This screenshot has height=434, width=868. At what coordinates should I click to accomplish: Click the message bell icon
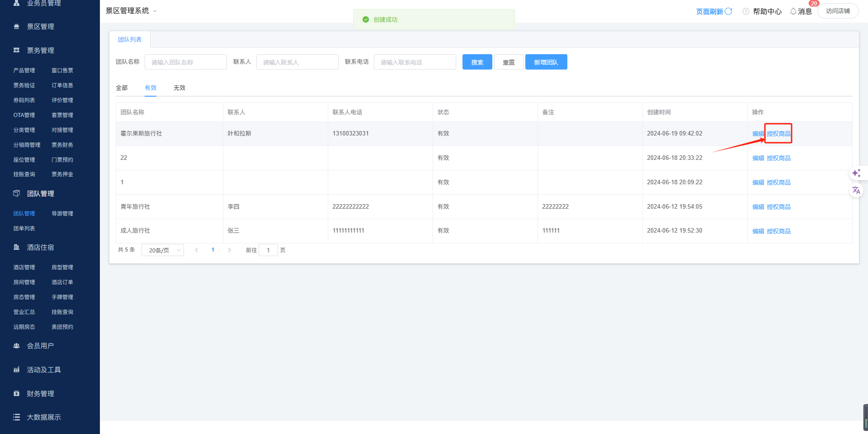point(793,11)
